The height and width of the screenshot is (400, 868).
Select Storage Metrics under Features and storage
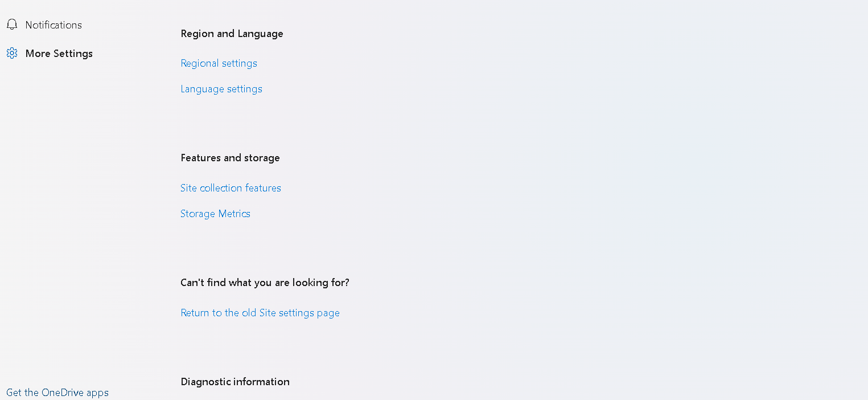(x=215, y=214)
